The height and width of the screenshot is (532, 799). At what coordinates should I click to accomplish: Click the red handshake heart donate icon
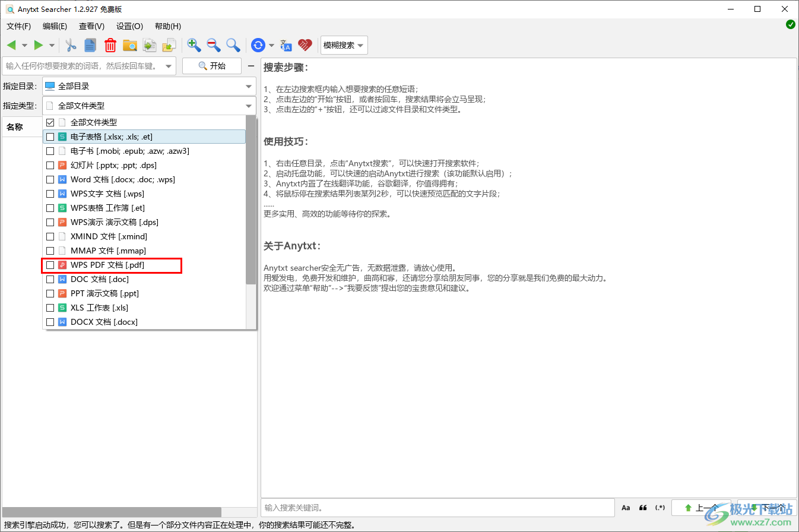[305, 45]
